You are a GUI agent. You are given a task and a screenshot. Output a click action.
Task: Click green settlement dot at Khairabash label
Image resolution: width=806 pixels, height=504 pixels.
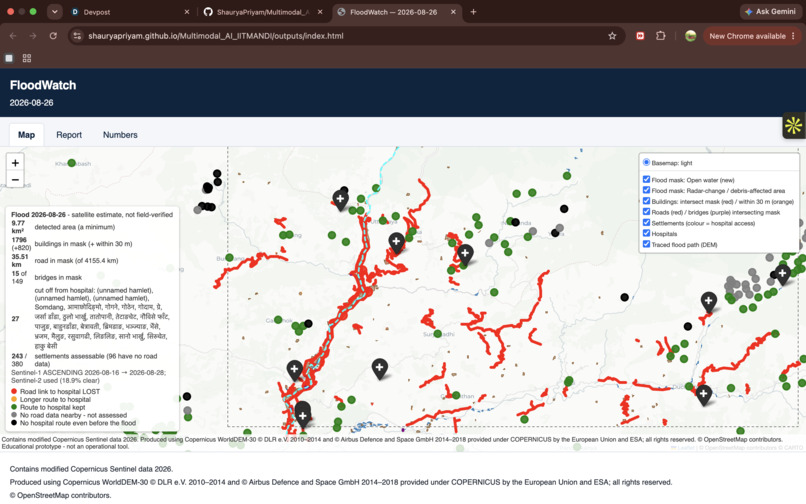tap(71, 163)
